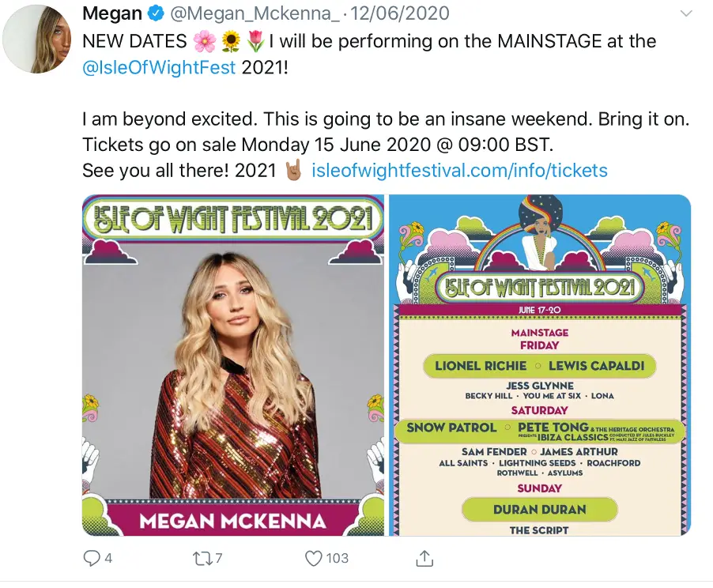This screenshot has width=713, height=588.
Task: Click the blue verified badge
Action: [x=157, y=14]
